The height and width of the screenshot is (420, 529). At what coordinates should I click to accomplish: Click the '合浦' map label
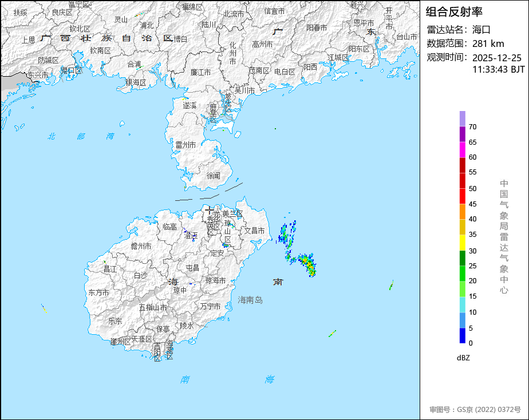(135, 64)
